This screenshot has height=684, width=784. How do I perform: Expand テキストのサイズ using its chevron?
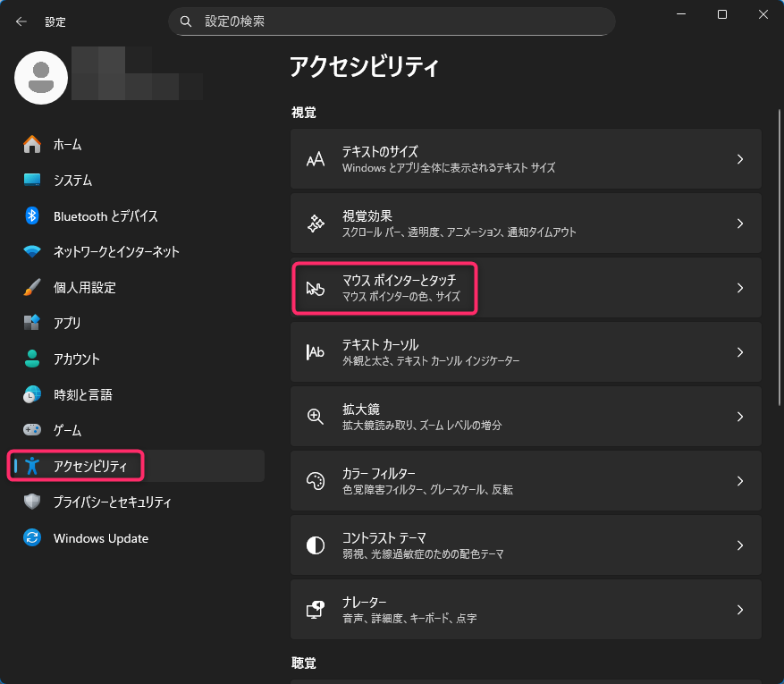(739, 159)
